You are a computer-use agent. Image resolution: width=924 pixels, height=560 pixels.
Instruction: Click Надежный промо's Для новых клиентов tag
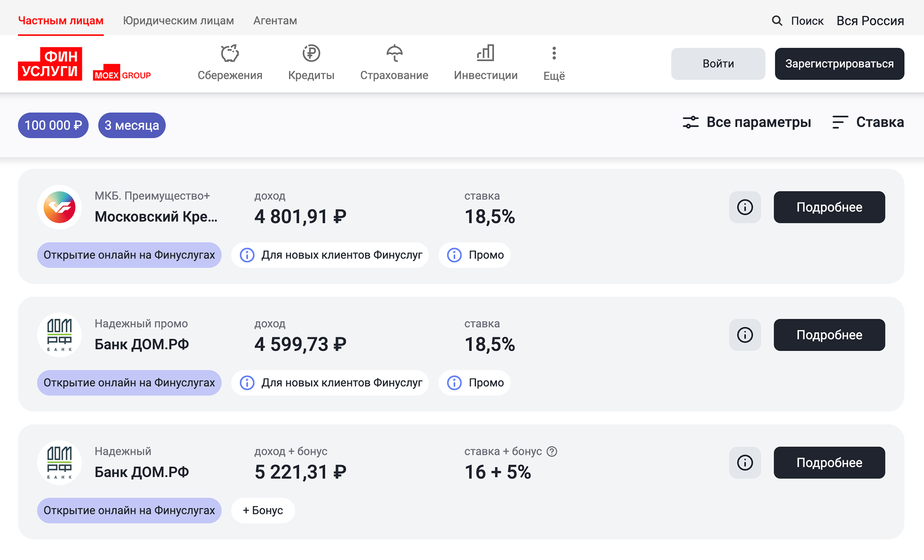[x=330, y=383]
